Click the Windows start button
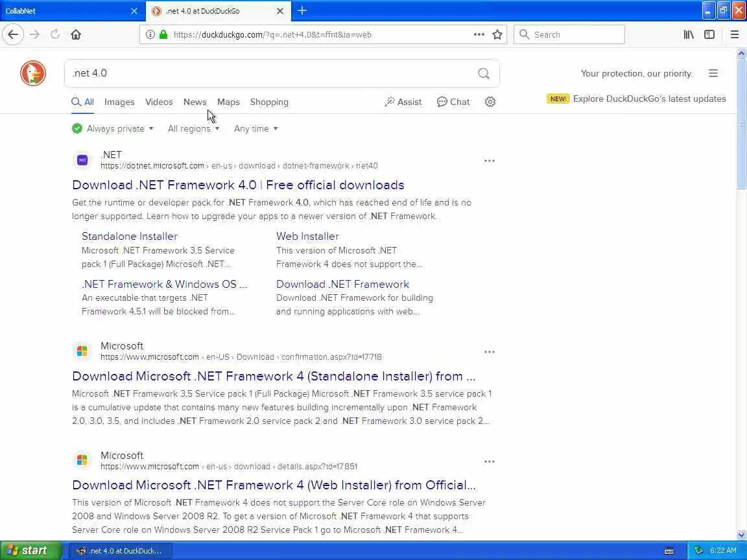Screen dimensions: 747x560 (31, 550)
